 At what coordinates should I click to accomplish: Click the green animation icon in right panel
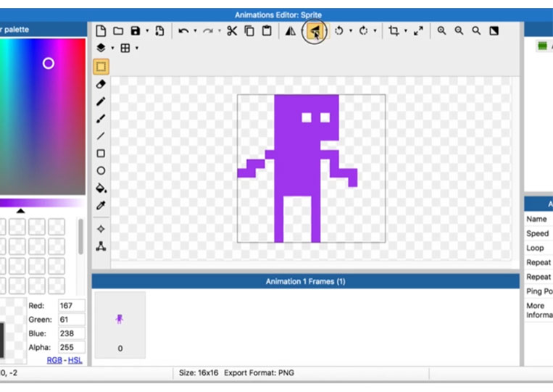coord(542,46)
